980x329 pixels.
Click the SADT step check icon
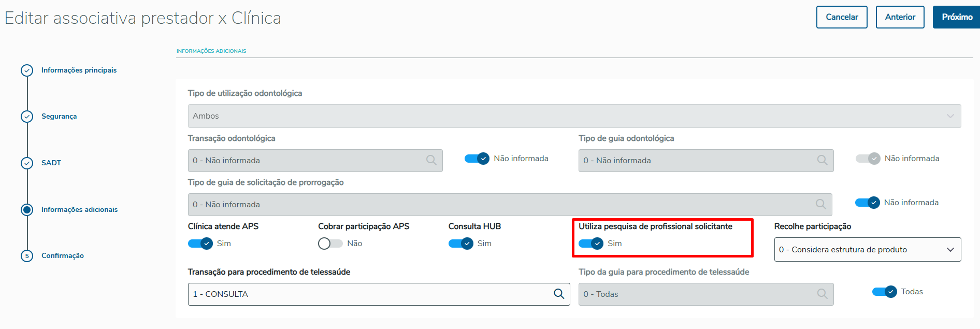pyautogui.click(x=27, y=163)
